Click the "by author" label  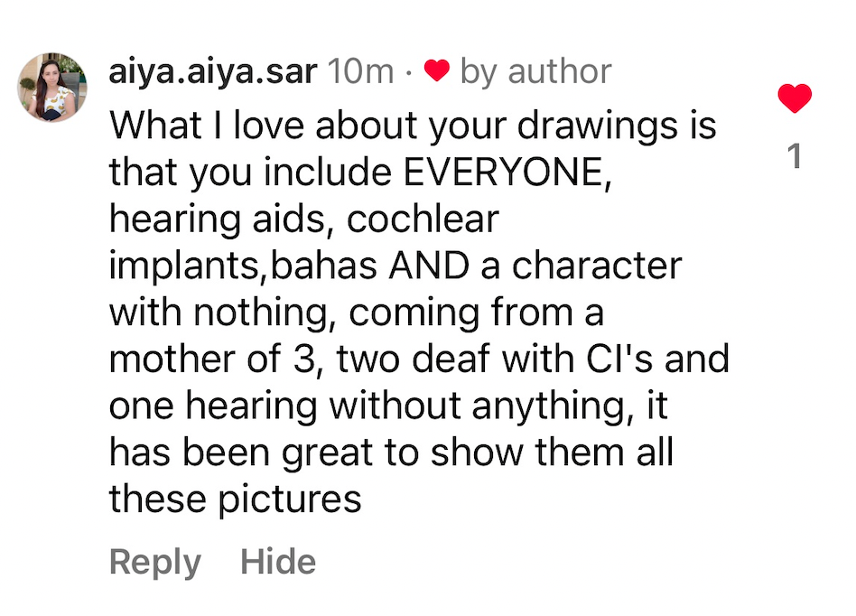535,71
